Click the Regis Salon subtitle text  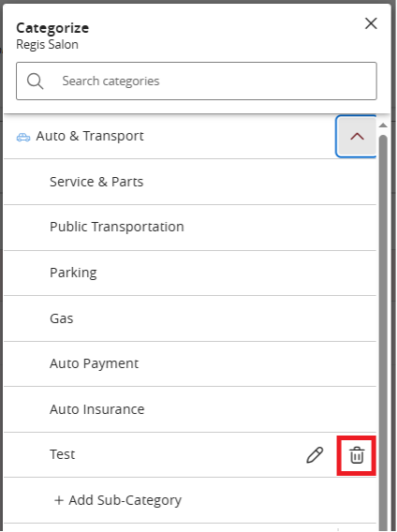pyautogui.click(x=47, y=45)
